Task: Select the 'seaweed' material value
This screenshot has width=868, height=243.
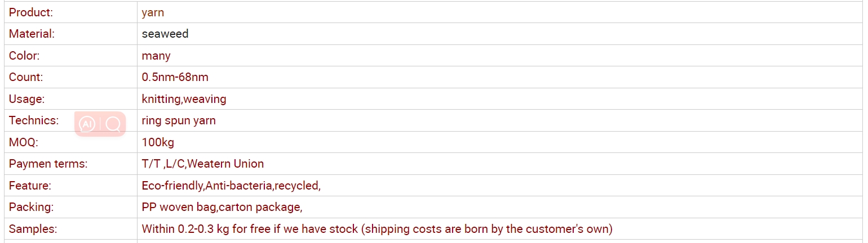Action: (x=165, y=34)
